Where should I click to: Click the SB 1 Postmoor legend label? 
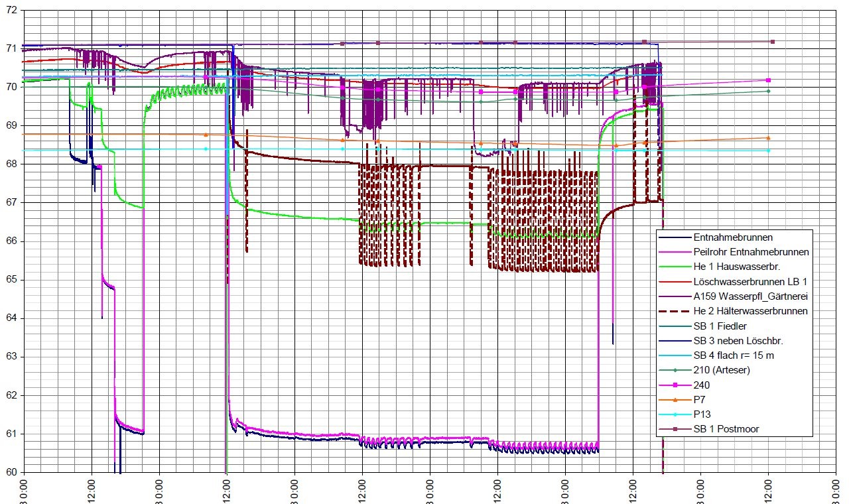pos(726,429)
